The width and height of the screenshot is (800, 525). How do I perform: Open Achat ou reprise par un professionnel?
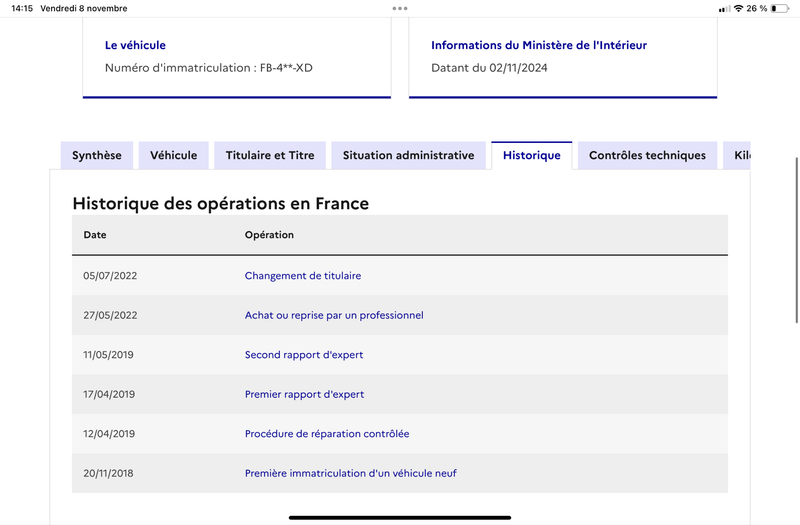click(334, 315)
